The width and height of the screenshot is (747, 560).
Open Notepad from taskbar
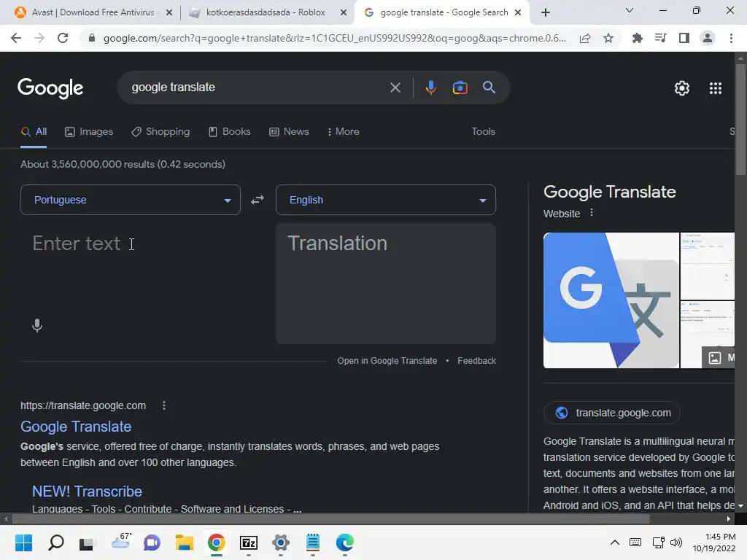pyautogui.click(x=312, y=542)
